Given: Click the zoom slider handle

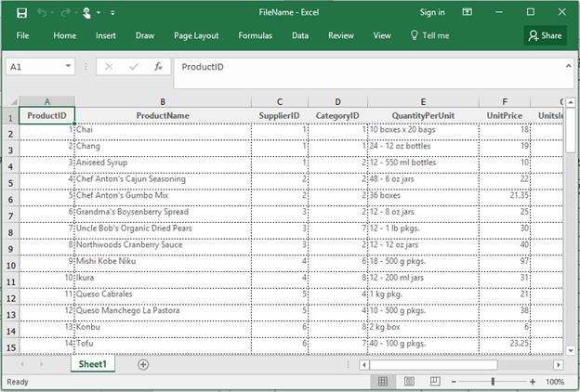Looking at the screenshot, I should click(493, 381).
